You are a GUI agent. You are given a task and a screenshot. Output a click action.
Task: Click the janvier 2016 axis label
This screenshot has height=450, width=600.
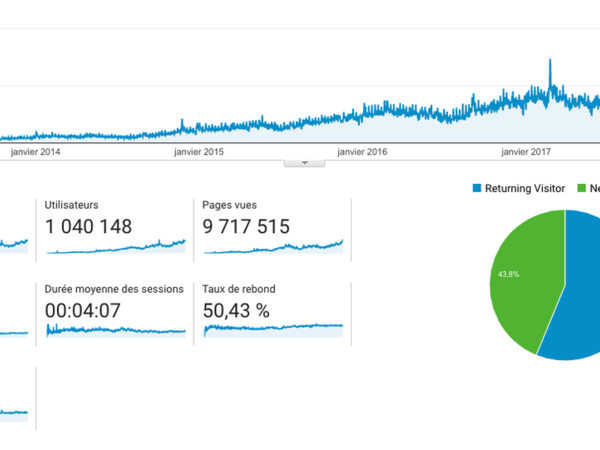362,152
